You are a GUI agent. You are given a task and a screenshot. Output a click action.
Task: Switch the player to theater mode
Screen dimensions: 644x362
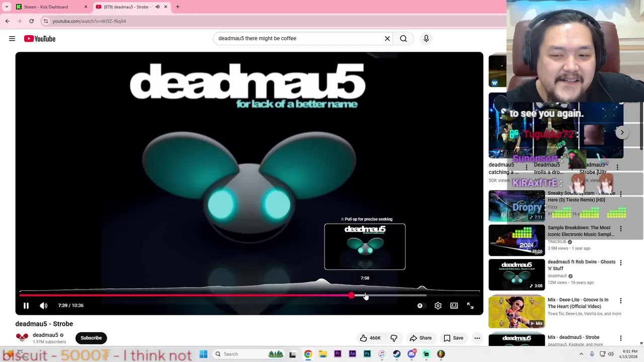[454, 305]
